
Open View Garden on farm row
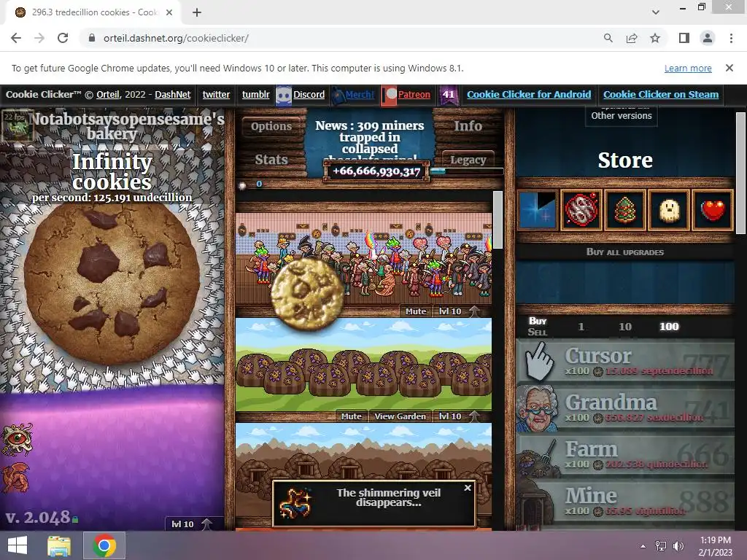point(400,416)
